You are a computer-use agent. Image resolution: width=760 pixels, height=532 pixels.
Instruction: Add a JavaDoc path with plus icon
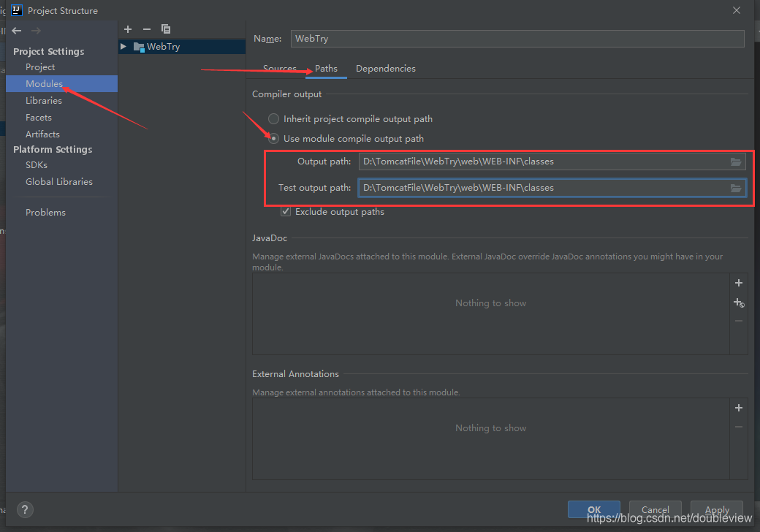click(x=739, y=283)
